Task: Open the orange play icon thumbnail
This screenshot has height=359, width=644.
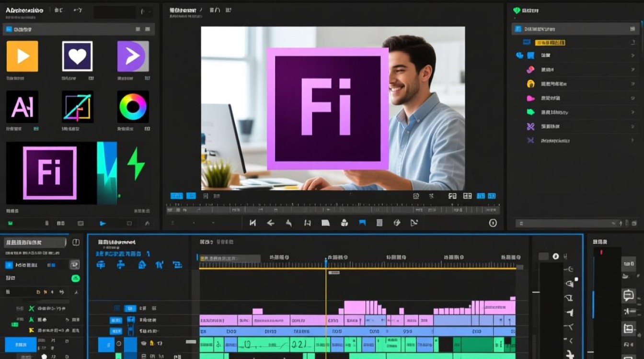Action: click(22, 56)
